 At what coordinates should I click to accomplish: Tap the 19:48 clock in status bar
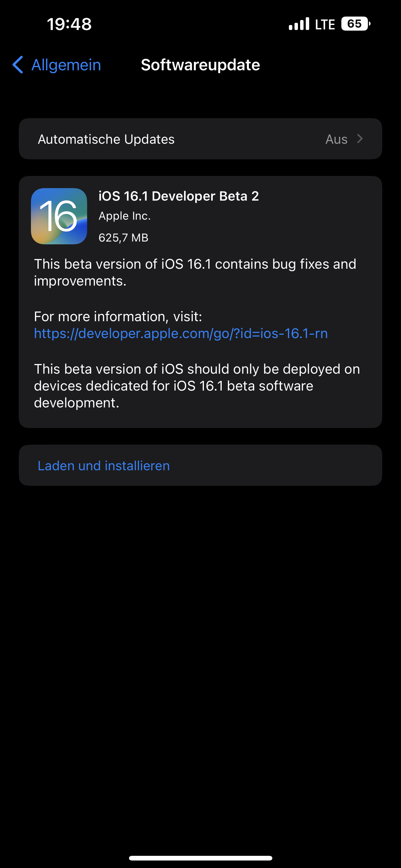tap(69, 24)
